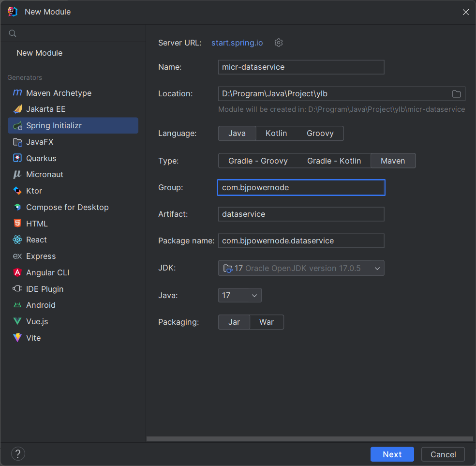The height and width of the screenshot is (466, 476).
Task: Choose Maven build type
Action: tap(393, 161)
